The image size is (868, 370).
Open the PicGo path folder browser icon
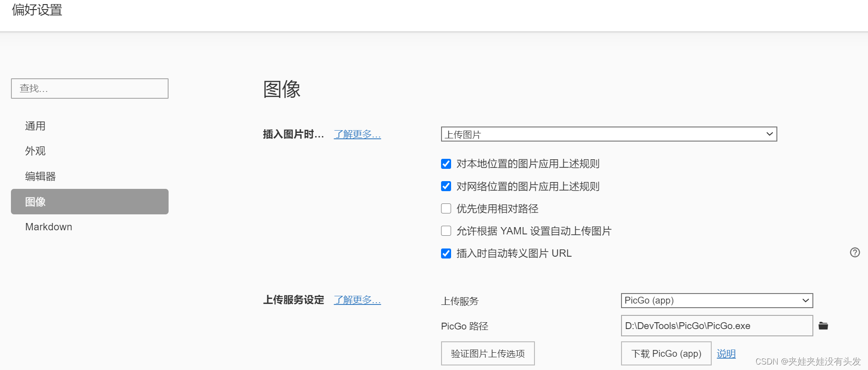[823, 326]
